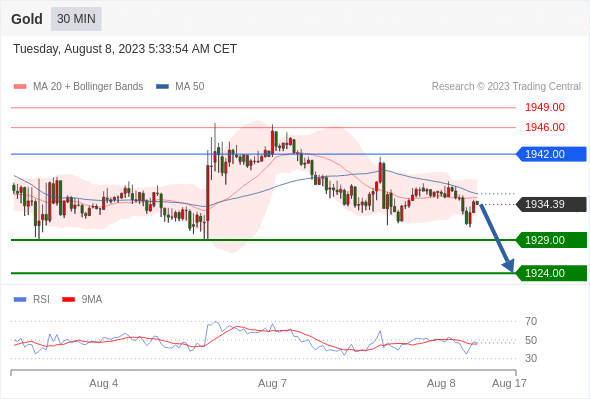Click the 1942.00 pivot price tag
This screenshot has width=590, height=400.
[551, 154]
